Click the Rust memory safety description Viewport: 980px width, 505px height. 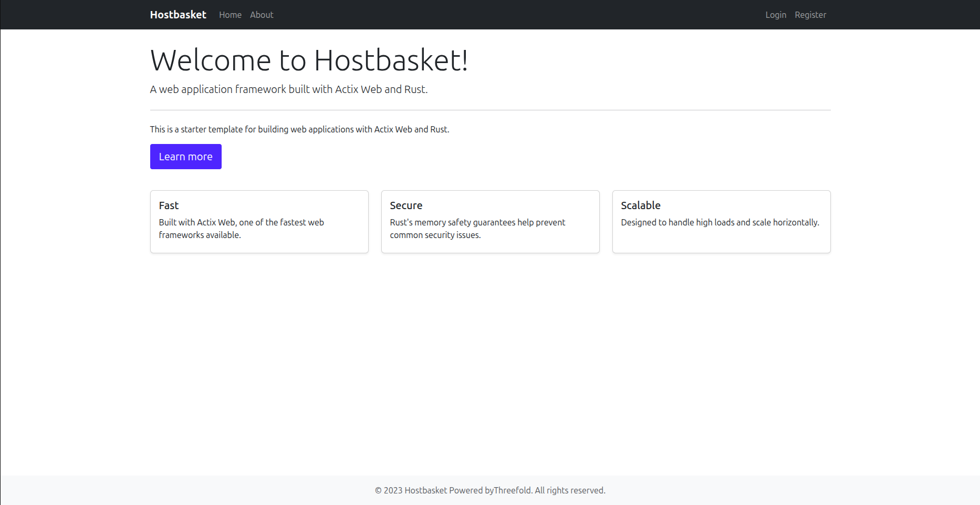[x=477, y=229]
